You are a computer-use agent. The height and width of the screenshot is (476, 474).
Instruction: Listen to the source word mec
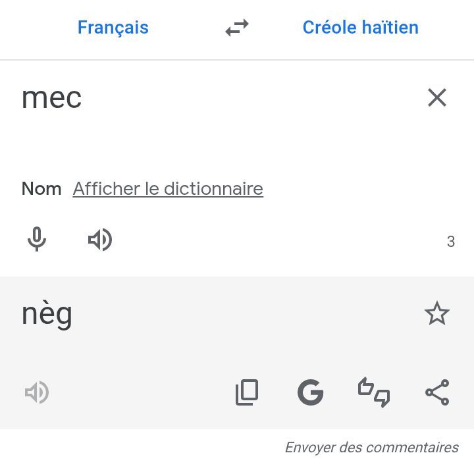click(100, 240)
